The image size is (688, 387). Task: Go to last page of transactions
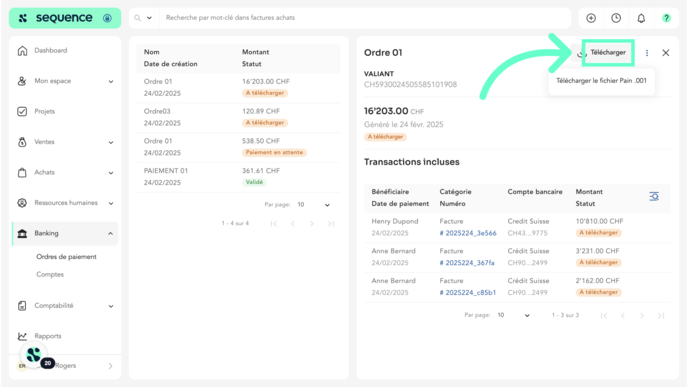pos(661,315)
